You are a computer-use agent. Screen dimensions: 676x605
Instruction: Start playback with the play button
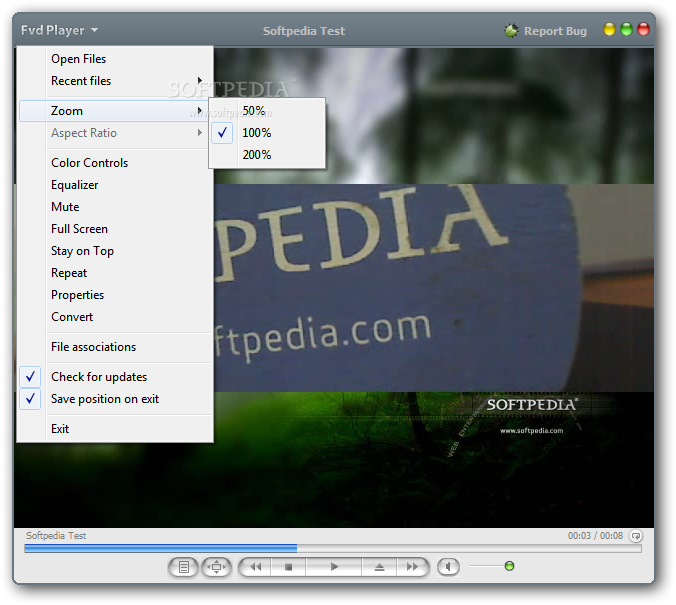pos(334,567)
